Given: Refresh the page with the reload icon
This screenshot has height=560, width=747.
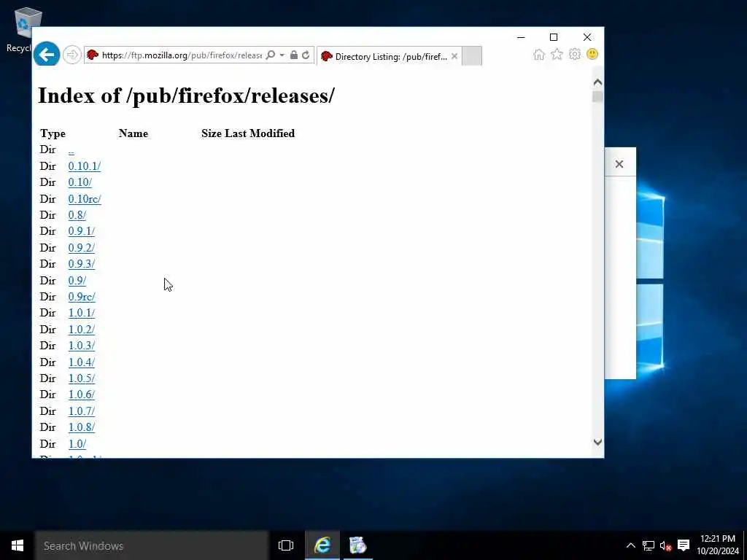Looking at the screenshot, I should [x=306, y=55].
